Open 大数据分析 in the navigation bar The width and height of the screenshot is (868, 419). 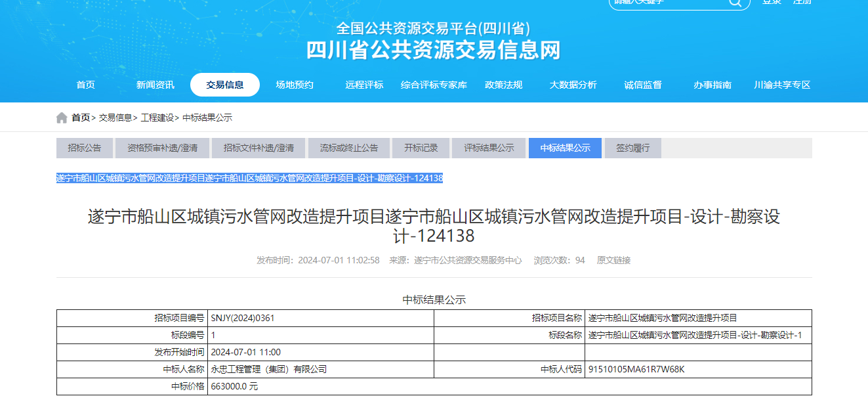click(573, 85)
